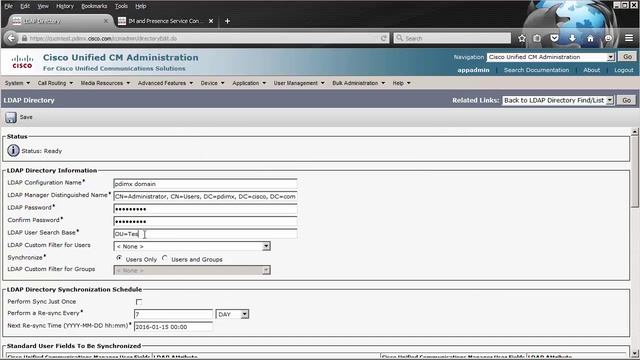This screenshot has height=360, width=640.
Task: Go to browser home icon
Action: click(x=590, y=38)
